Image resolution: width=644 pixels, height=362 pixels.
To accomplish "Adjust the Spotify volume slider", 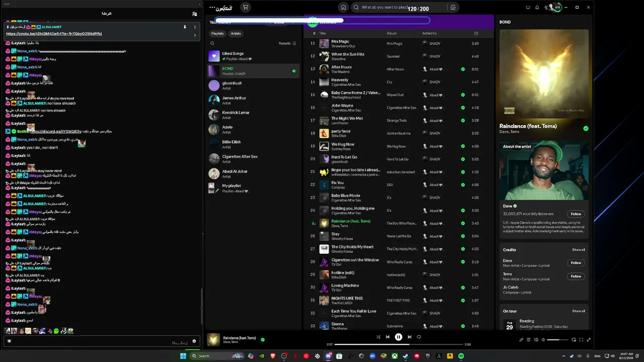I will (557, 340).
